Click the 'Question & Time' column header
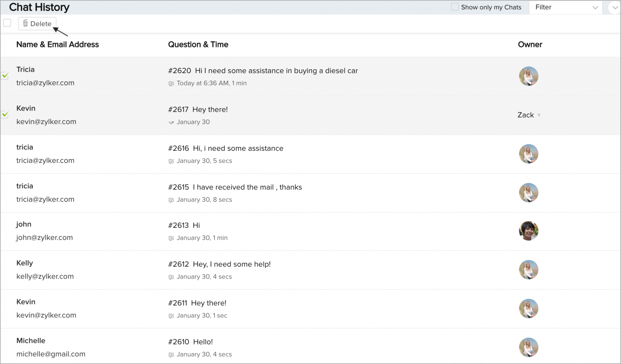The height and width of the screenshot is (364, 621). point(198,44)
